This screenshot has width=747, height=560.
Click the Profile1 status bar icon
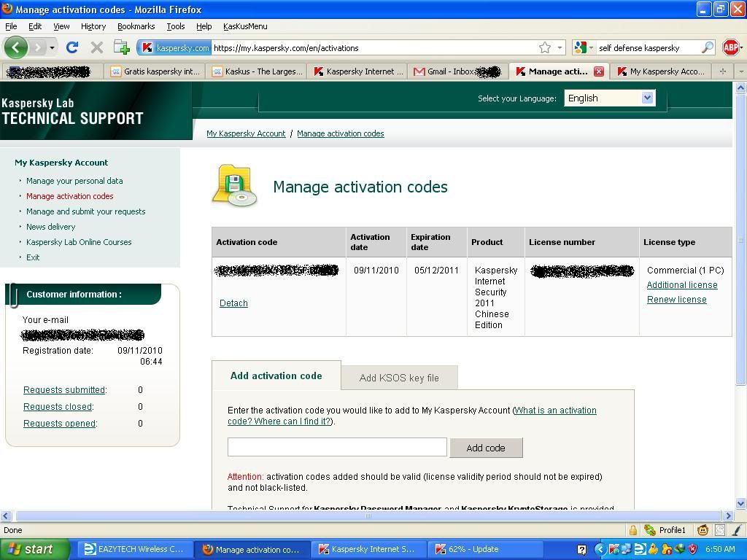click(x=665, y=530)
